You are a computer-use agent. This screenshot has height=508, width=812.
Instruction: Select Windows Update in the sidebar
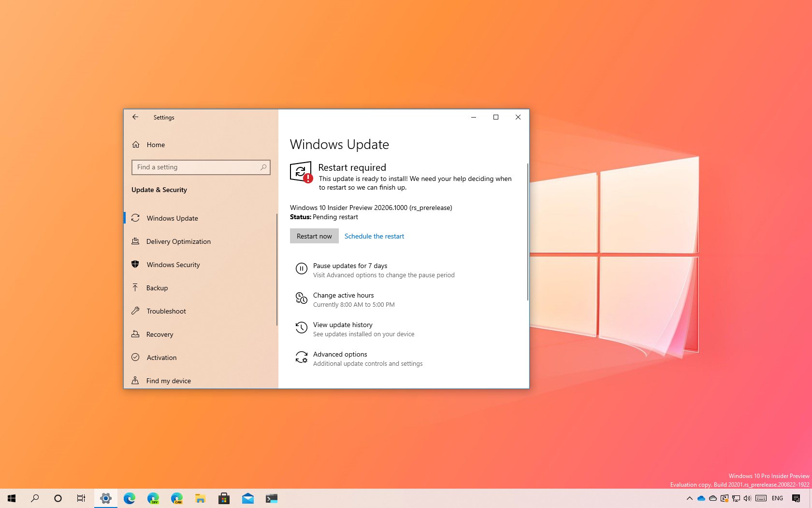[x=172, y=218]
